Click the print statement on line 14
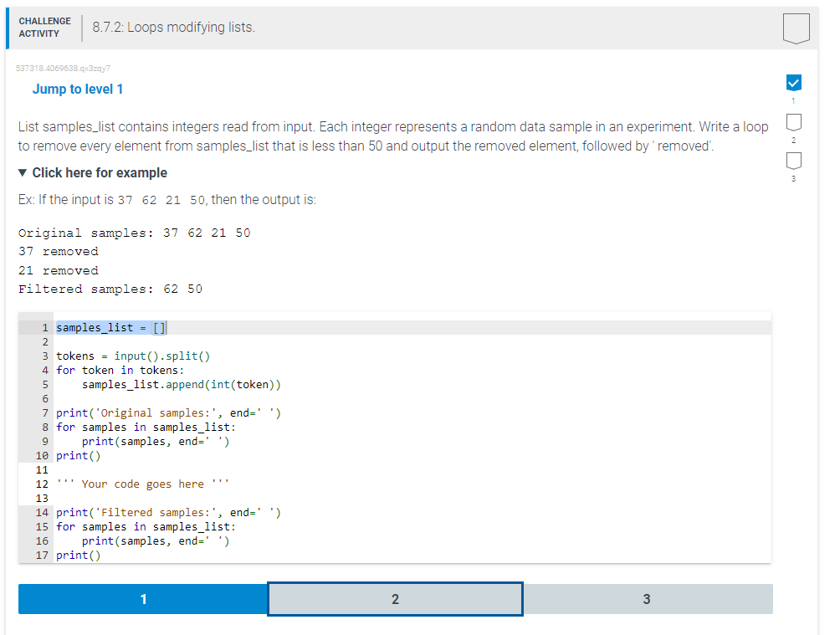This screenshot has width=840, height=635. (167, 512)
